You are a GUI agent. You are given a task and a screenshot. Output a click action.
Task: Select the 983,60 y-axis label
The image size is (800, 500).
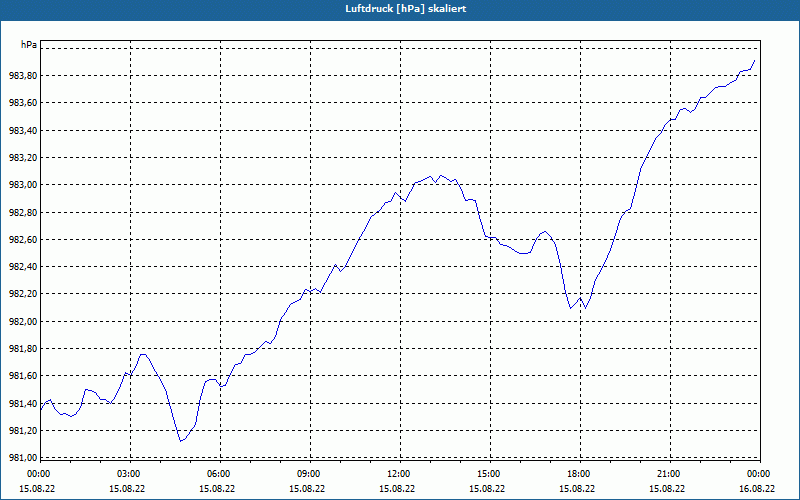23,103
